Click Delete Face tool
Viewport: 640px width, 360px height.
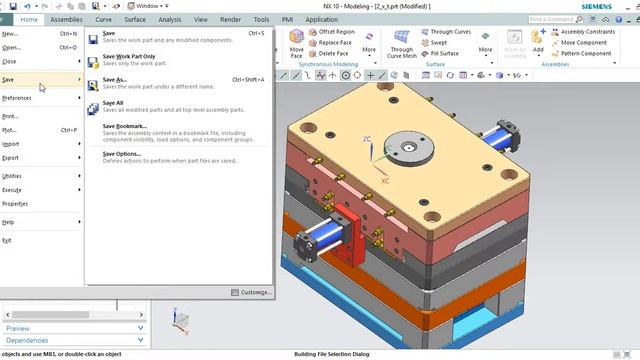coord(329,53)
